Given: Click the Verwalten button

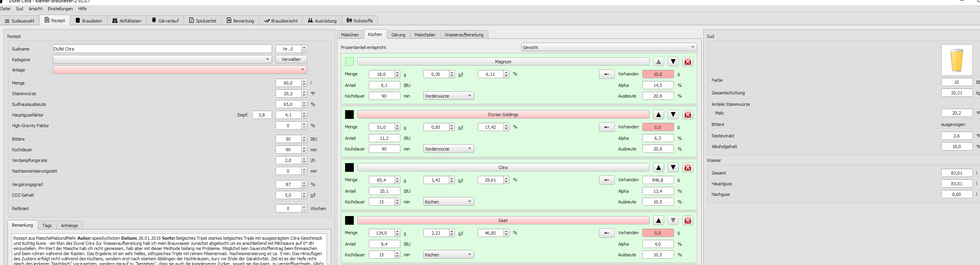Looking at the screenshot, I should [x=291, y=59].
